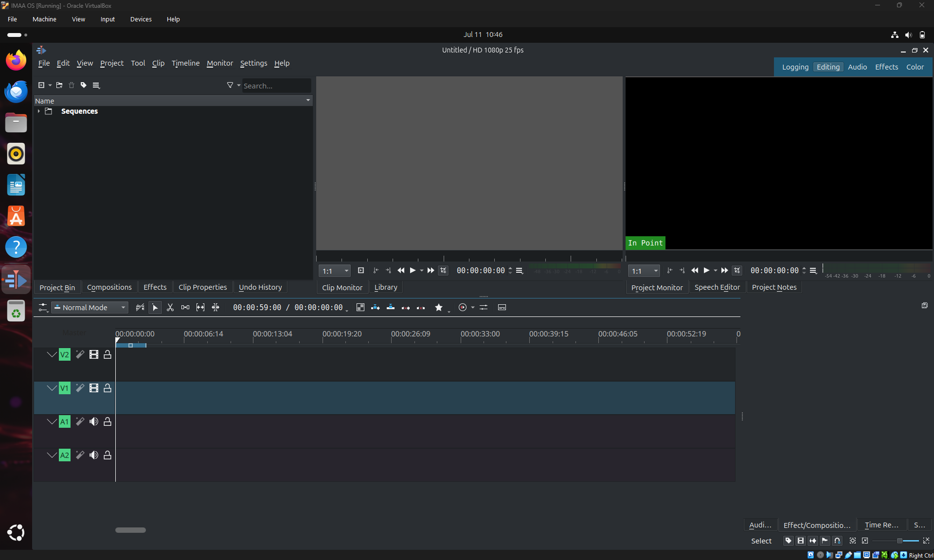The width and height of the screenshot is (934, 560).
Task: Toggle track V1 target label
Action: 65,388
